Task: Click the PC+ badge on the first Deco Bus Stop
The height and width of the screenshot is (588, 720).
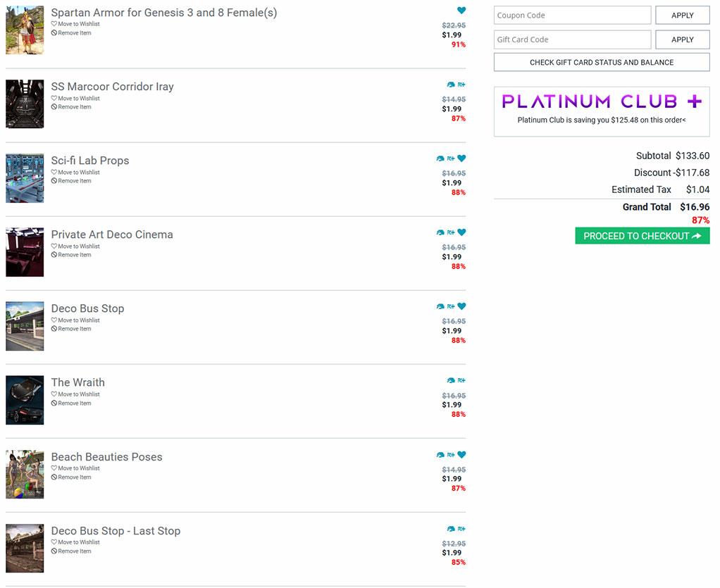Action: [451, 306]
